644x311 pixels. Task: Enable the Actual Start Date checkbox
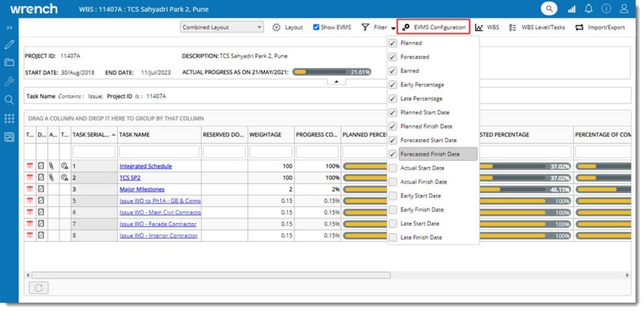click(393, 168)
